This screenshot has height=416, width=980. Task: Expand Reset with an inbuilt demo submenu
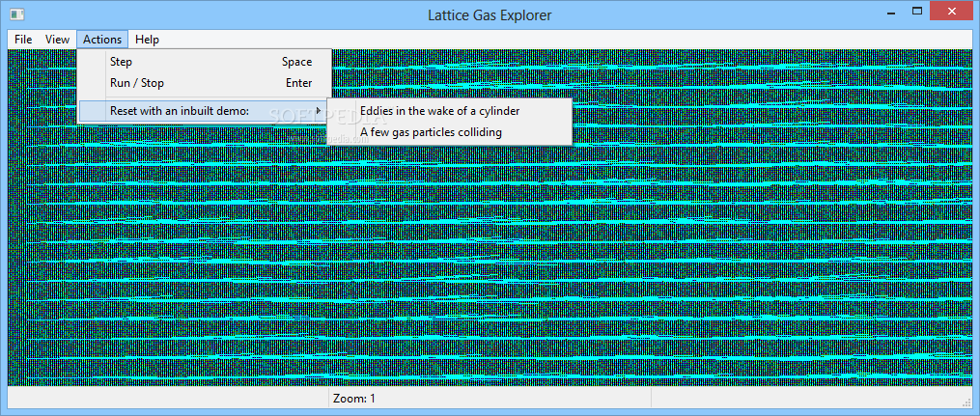point(205,111)
